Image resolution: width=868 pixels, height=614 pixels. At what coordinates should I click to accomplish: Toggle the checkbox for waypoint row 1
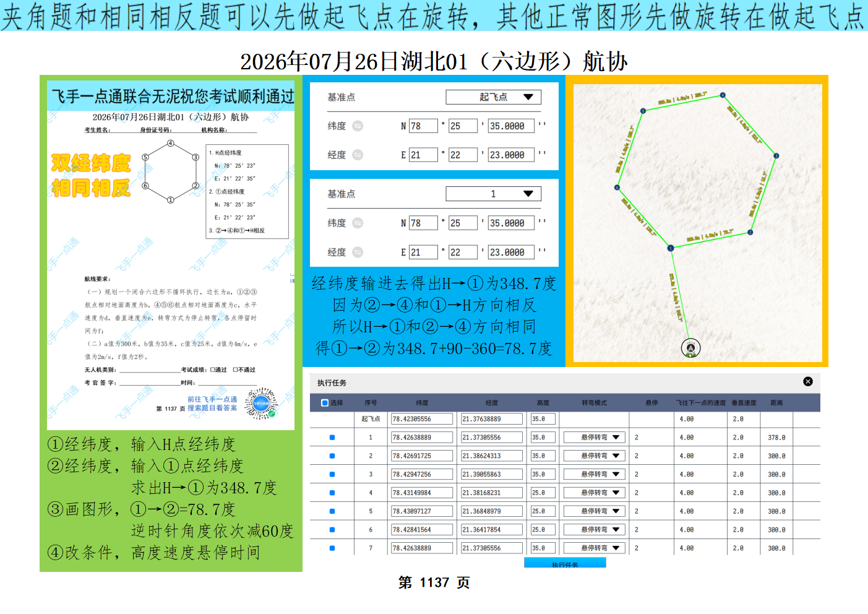point(332,438)
